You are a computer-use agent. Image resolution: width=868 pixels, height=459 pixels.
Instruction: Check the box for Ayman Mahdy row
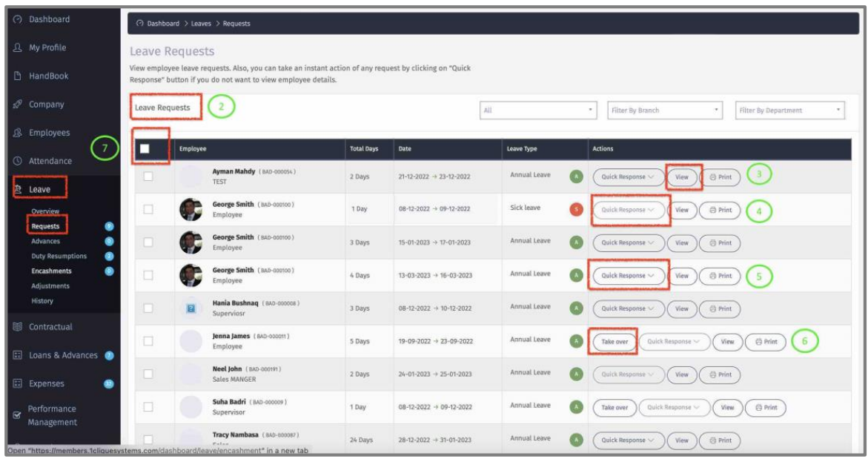pos(148,176)
